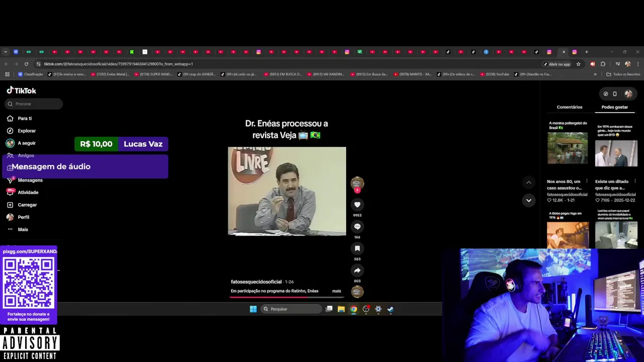This screenshot has width=644, height=362.
Task: Open the 'Enéas Metal' bookmark
Action: pos(110,74)
